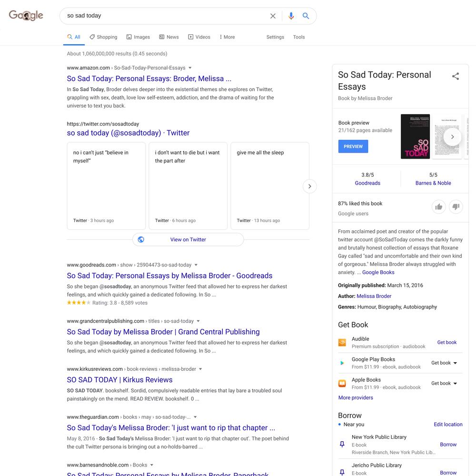Image resolution: width=476 pixels, height=476 pixels.
Task: Click Get book for Audible
Action: (x=447, y=342)
